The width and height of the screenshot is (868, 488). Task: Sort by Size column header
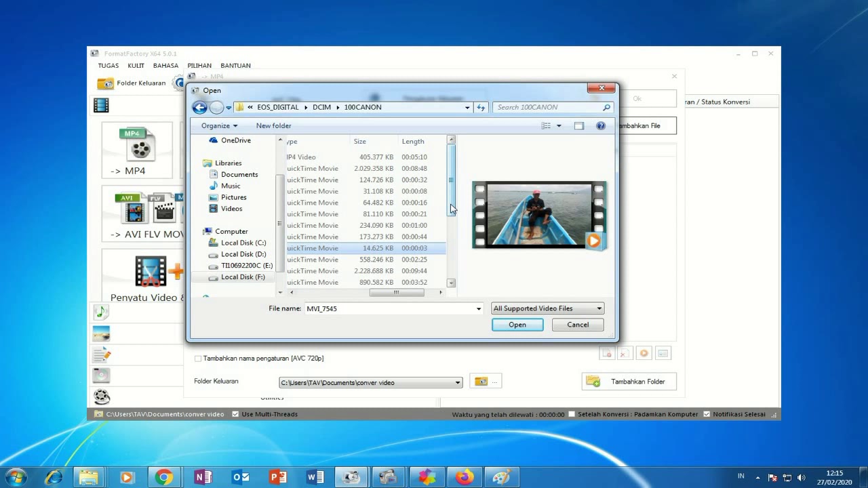[374, 141]
